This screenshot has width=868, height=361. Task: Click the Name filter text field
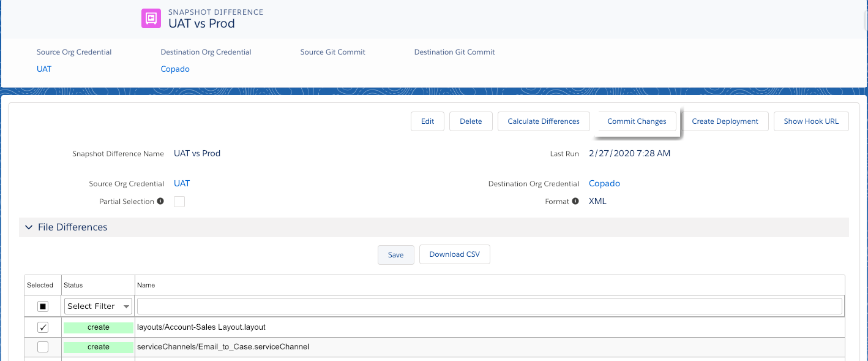coord(489,306)
